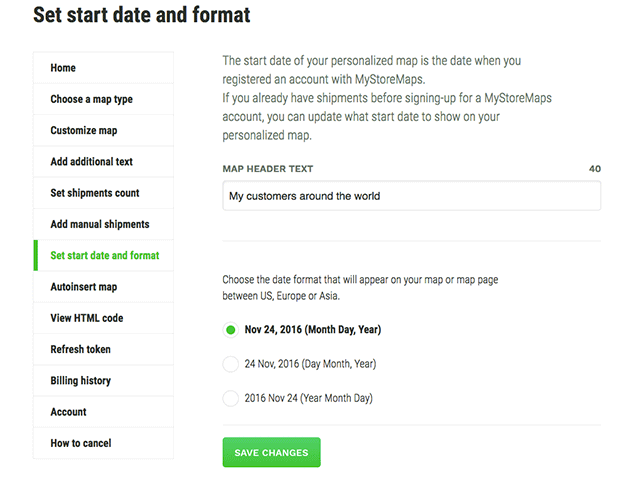This screenshot has width=640, height=480.
Task: Select Set start date and format
Action: [105, 256]
